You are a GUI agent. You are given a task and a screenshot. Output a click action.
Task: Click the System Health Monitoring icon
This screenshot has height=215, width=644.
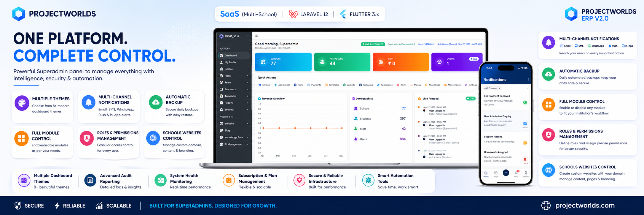pos(161,180)
